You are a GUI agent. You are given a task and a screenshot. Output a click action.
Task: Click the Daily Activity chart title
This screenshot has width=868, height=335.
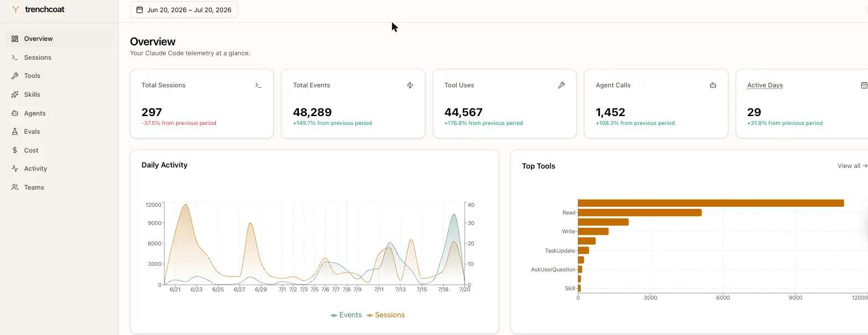164,165
